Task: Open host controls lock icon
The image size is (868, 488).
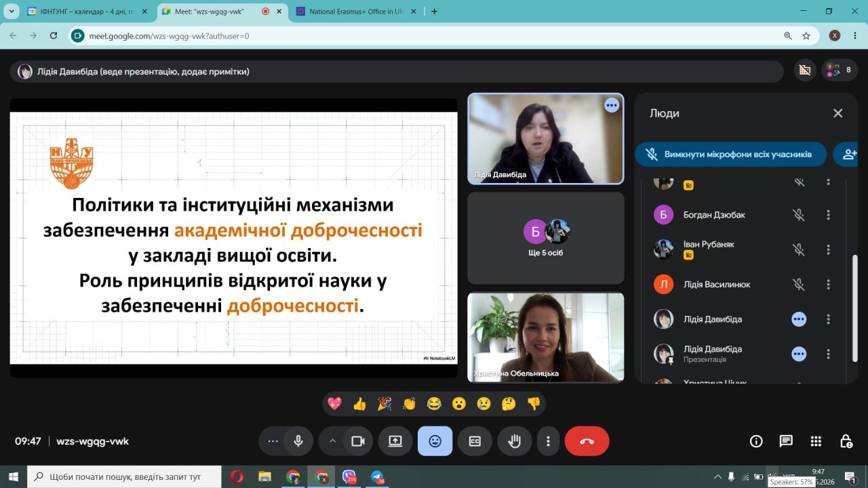Action: 846,441
